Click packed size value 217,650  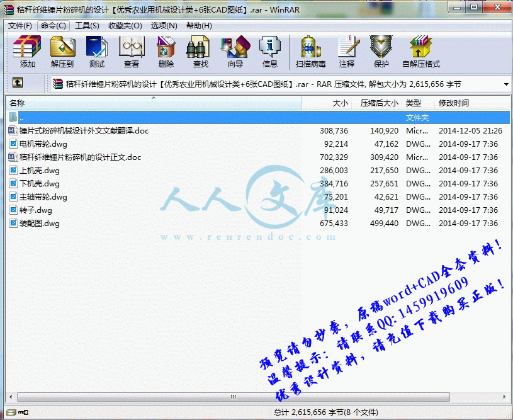[384, 171]
